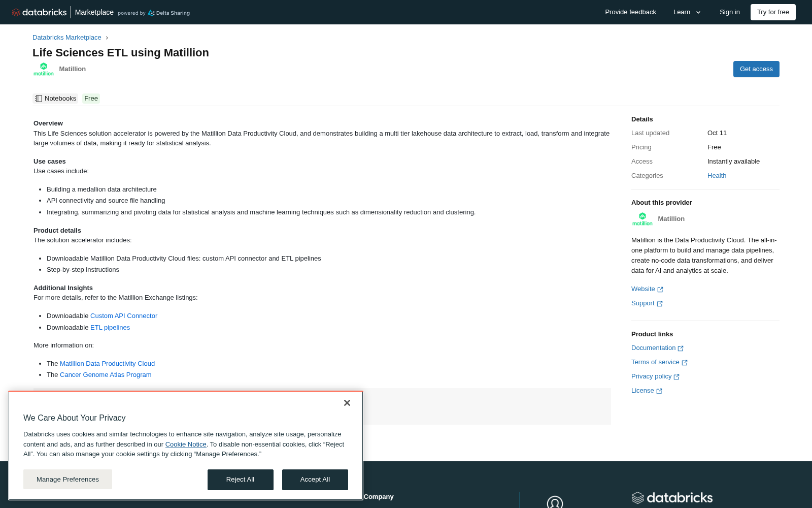Open the provider Support link
Image resolution: width=812 pixels, height=508 pixels.
pos(642,303)
